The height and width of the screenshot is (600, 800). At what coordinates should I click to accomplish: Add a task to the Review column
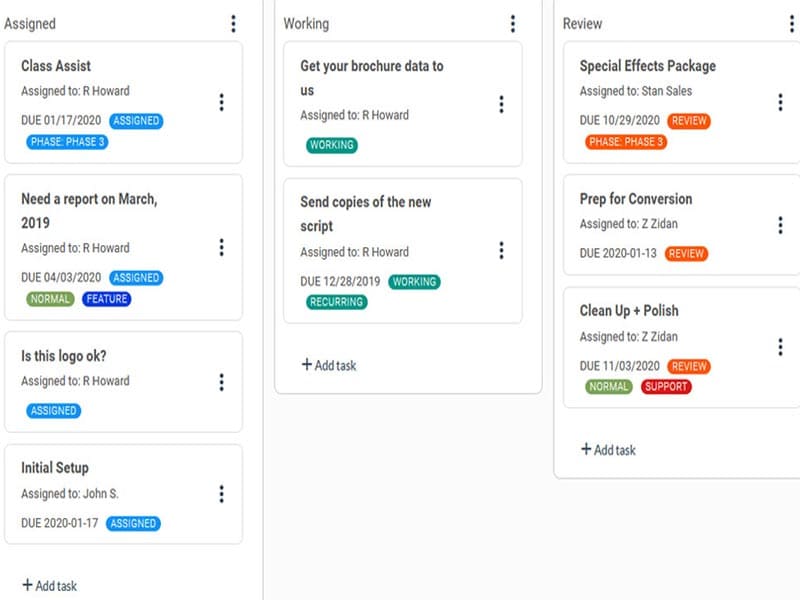tap(608, 450)
